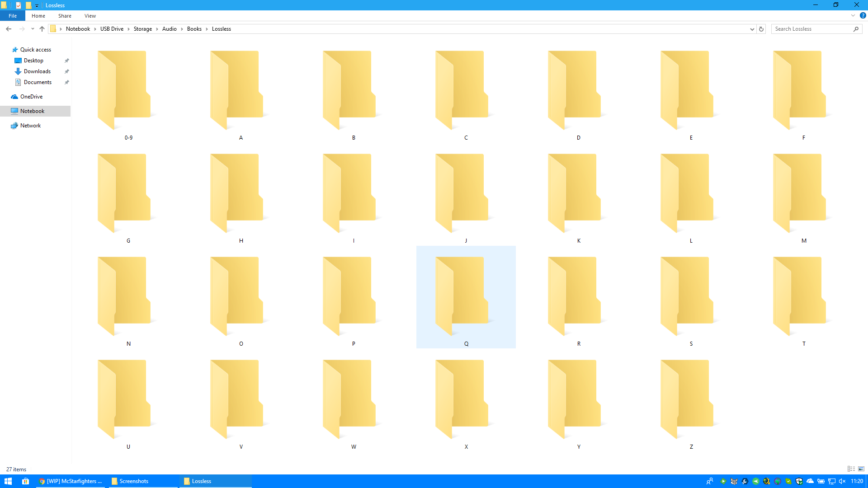This screenshot has width=868, height=488.
Task: Open Desktop in navigation pane
Action: (x=33, y=61)
